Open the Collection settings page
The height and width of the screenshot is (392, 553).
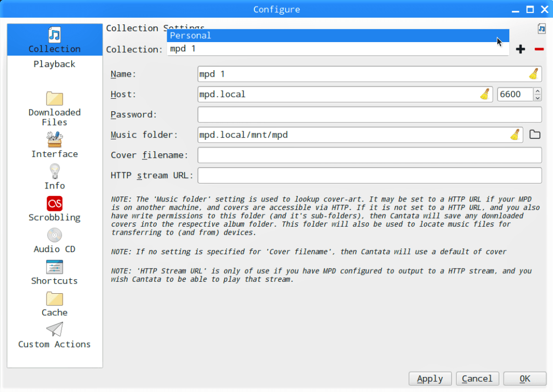coord(55,39)
